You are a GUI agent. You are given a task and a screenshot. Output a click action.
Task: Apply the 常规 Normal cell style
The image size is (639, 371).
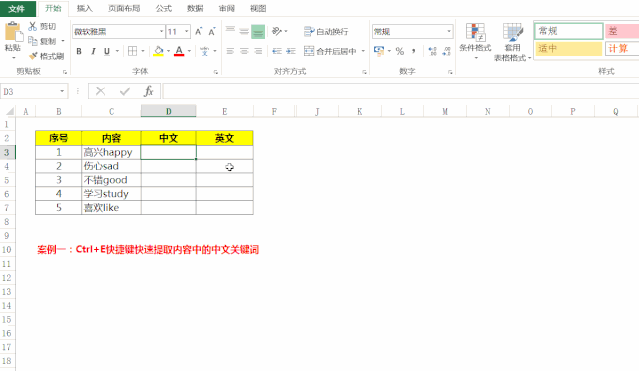pyautogui.click(x=568, y=31)
